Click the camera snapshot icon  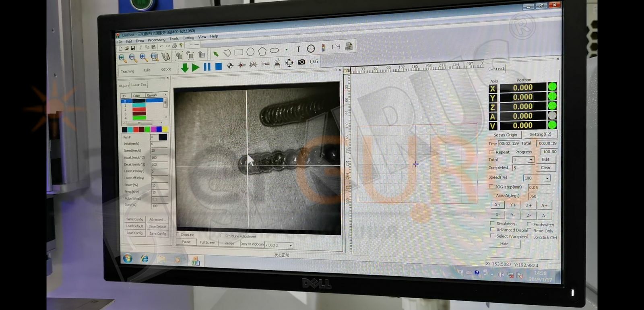[301, 62]
